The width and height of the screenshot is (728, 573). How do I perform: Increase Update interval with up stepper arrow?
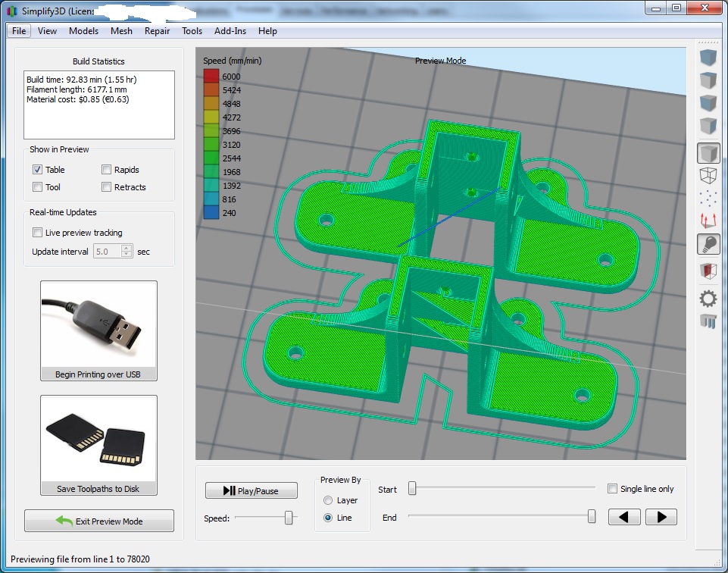click(127, 248)
